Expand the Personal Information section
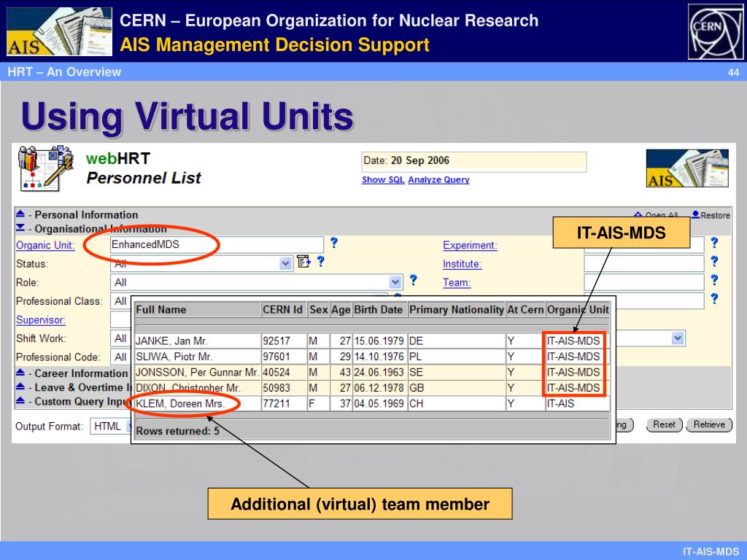Viewport: 747px width, 560px height. 20,214
